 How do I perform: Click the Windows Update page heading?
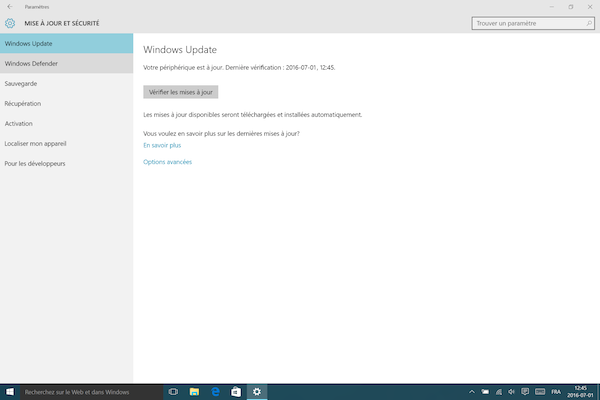tap(180, 50)
